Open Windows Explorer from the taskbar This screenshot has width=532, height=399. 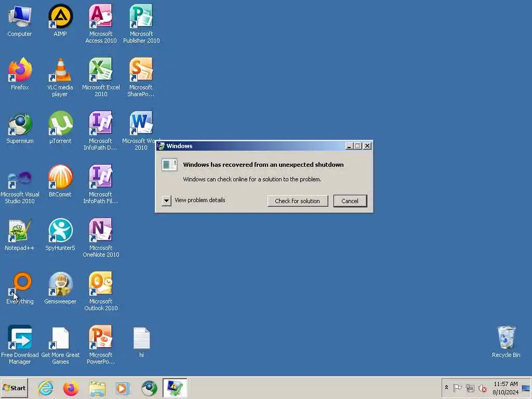(x=97, y=389)
